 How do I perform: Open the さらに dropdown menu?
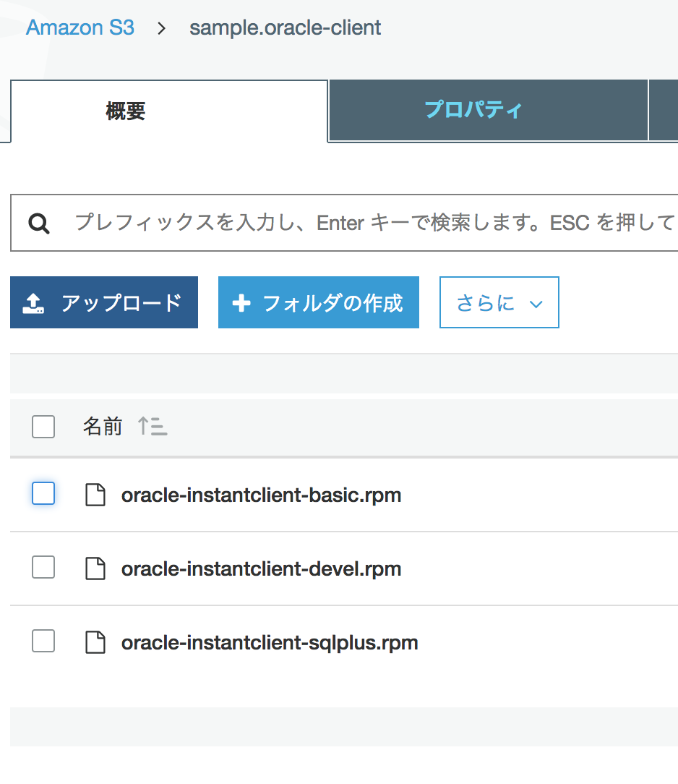pos(499,302)
